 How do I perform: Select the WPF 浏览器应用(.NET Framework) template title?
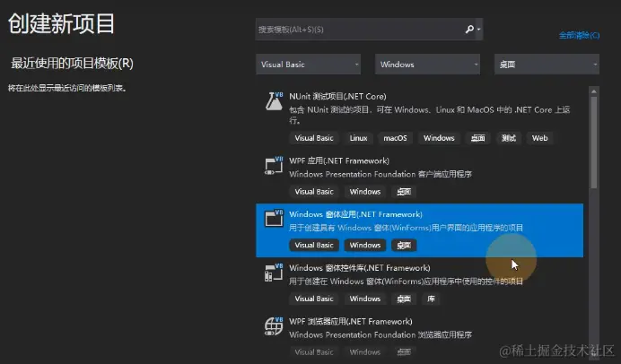point(351,321)
